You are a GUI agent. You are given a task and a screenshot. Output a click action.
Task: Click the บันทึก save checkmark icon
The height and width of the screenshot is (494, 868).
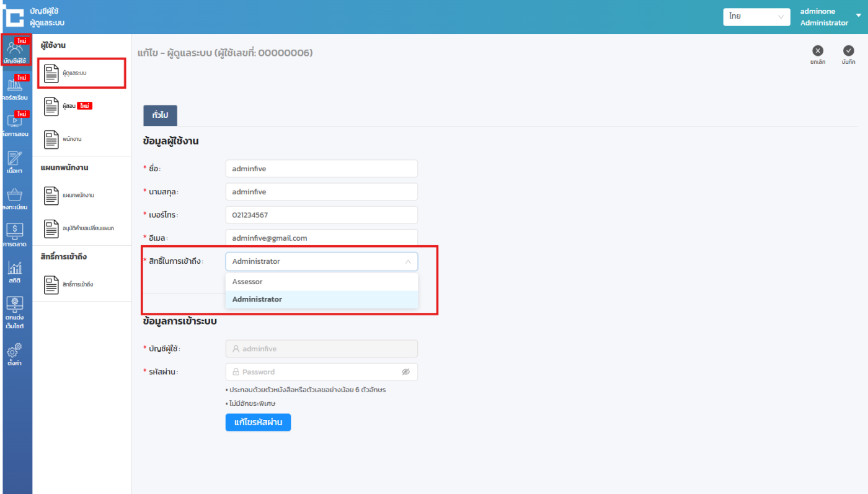coord(848,51)
